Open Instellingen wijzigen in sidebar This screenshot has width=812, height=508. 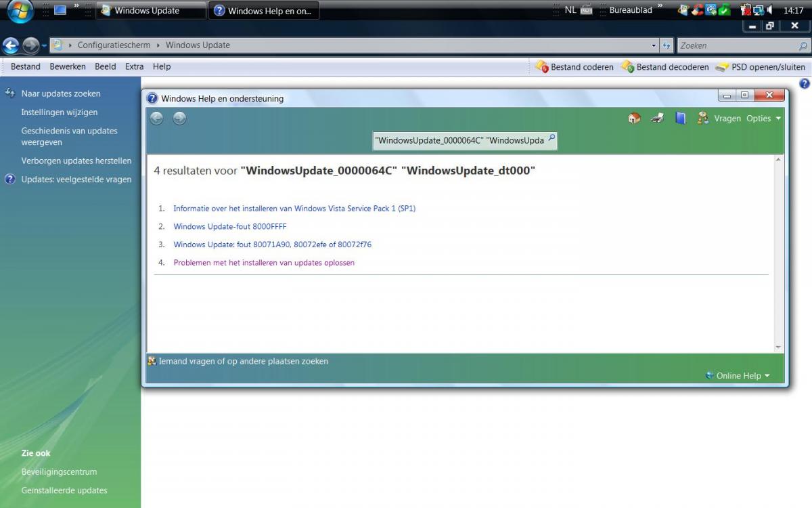(x=60, y=112)
